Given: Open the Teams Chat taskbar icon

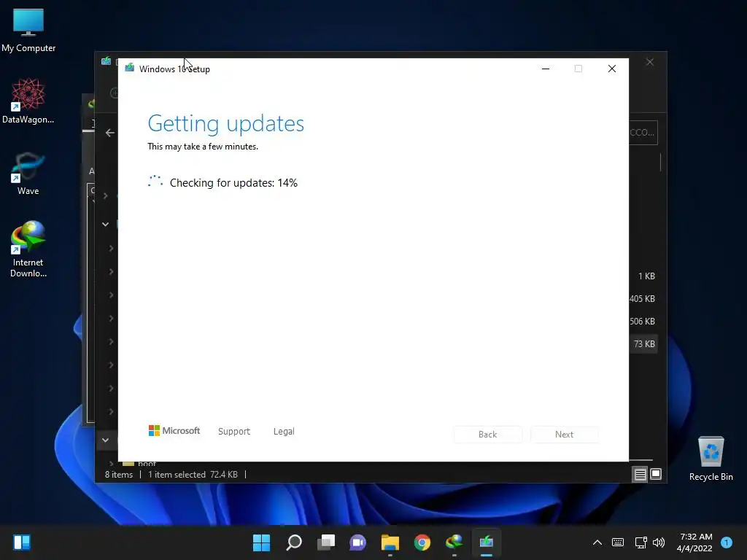Looking at the screenshot, I should 357,542.
